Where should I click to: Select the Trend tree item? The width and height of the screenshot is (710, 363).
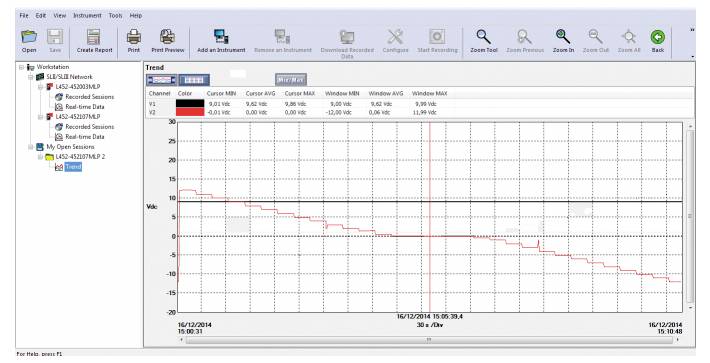click(x=73, y=167)
